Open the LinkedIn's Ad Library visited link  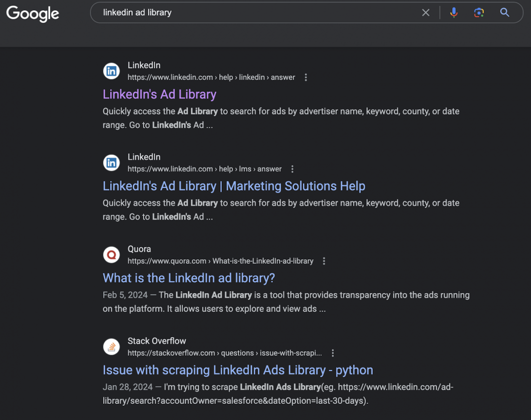159,94
